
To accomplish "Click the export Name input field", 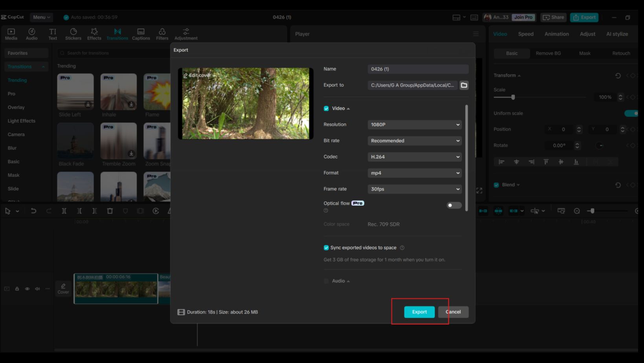I will [418, 69].
